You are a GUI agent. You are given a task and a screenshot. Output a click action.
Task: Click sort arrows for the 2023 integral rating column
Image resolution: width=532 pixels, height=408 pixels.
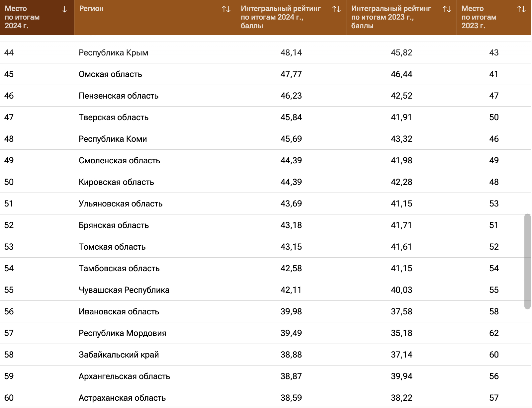447,9
